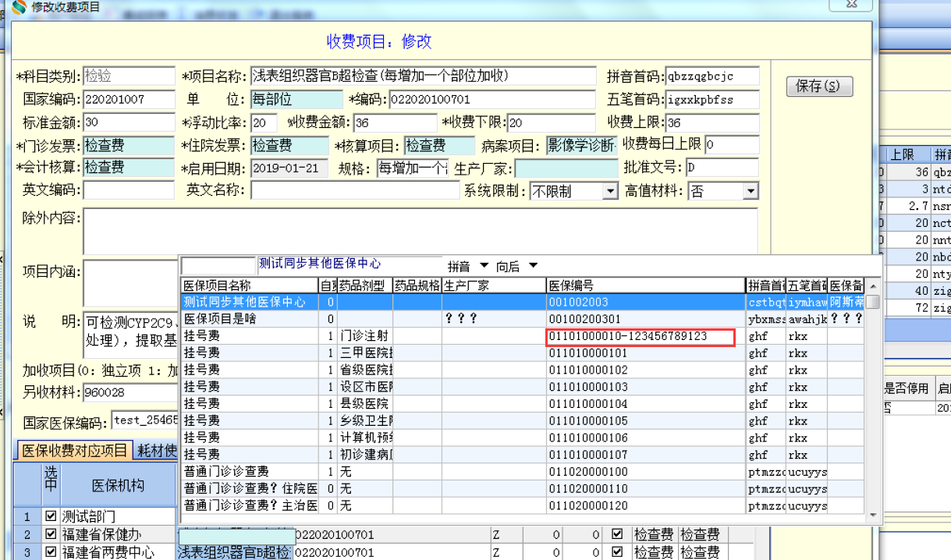Click the 项目名称 input field
This screenshot has width=951, height=560.
click(422, 76)
